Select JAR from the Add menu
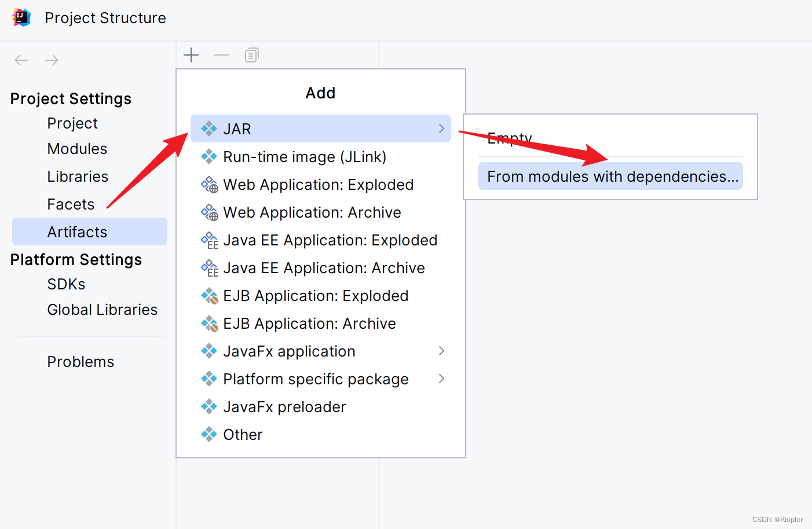Viewport: 812px width, 529px height. click(x=321, y=128)
